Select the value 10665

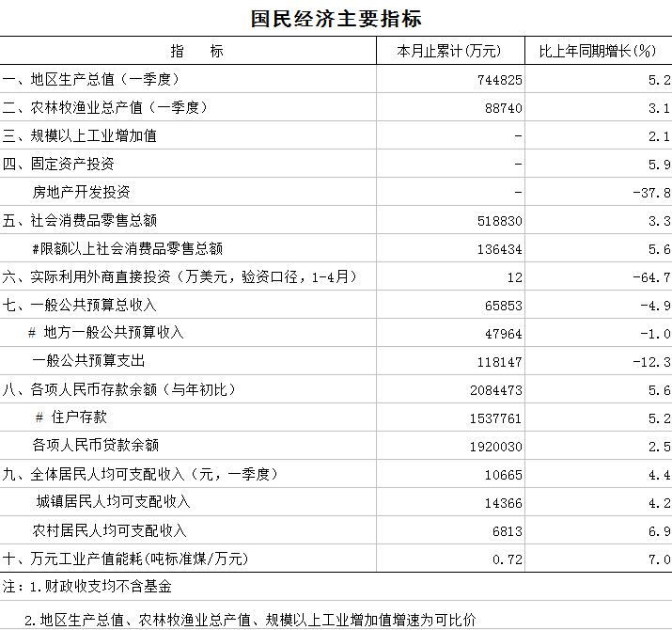504,475
